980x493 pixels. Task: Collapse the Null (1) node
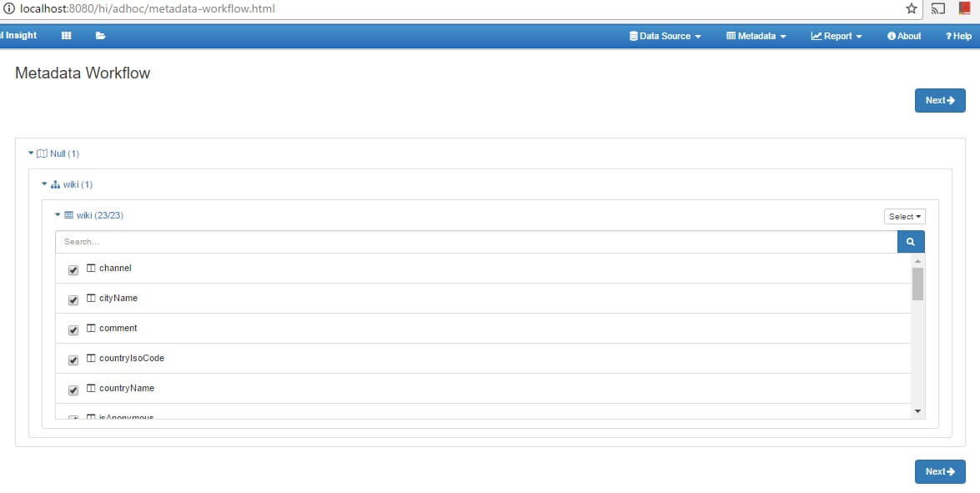pos(31,153)
